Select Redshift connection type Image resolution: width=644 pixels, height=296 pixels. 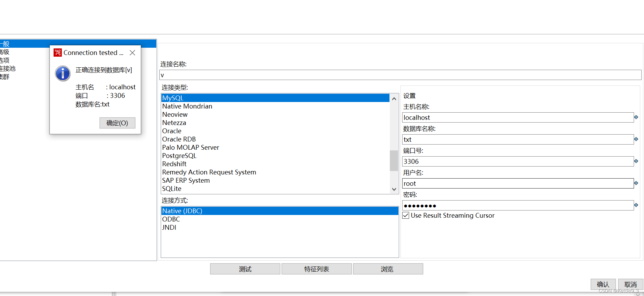(275, 164)
